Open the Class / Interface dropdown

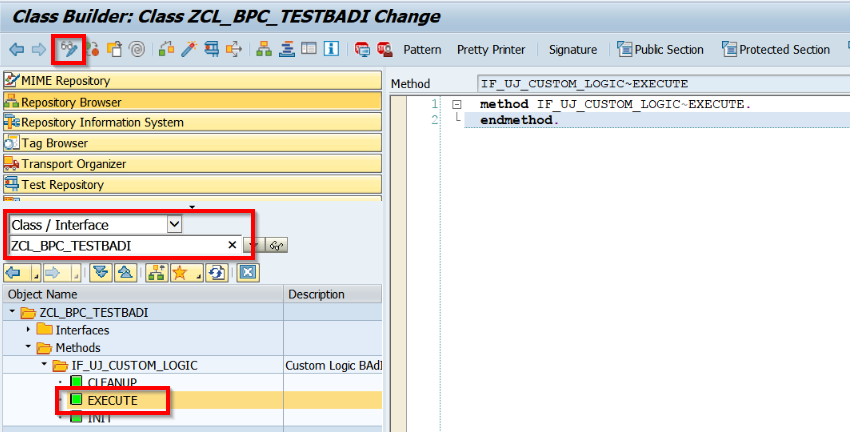coord(174,224)
